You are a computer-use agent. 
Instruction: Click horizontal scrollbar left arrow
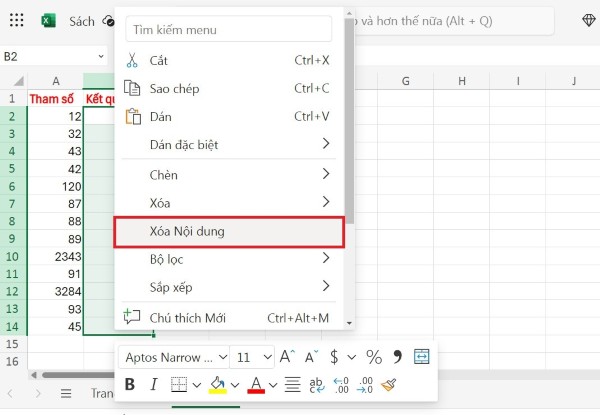point(34,375)
